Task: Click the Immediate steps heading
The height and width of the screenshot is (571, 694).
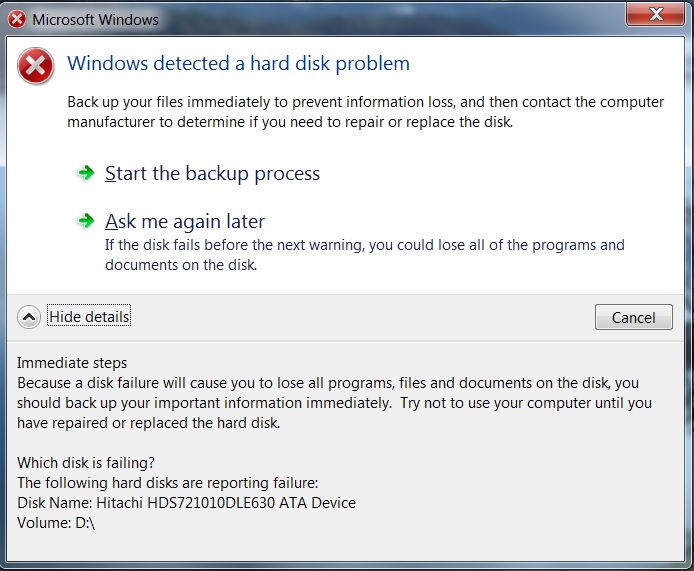Action: click(72, 363)
